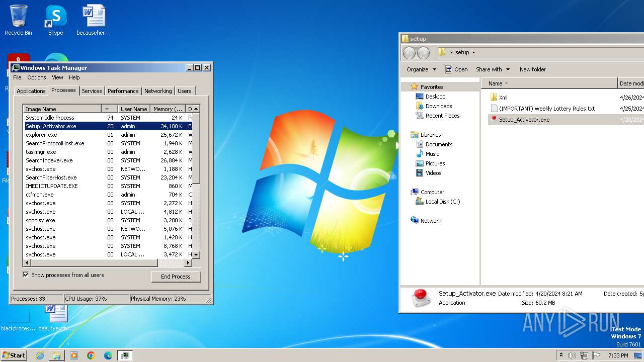Select the spoolsv.exe process row
Image resolution: width=644 pixels, height=362 pixels.
click(108, 220)
